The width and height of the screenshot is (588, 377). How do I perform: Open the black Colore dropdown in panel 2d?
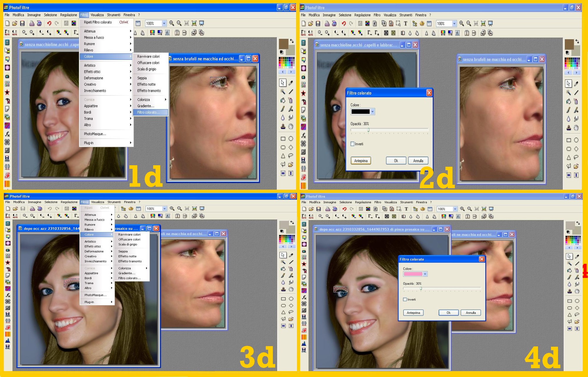(372, 112)
